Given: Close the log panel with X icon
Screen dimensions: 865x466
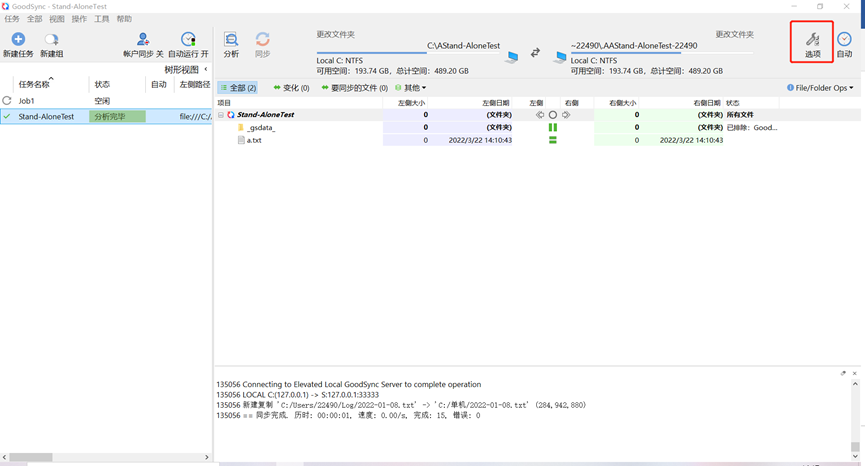Looking at the screenshot, I should (x=855, y=373).
